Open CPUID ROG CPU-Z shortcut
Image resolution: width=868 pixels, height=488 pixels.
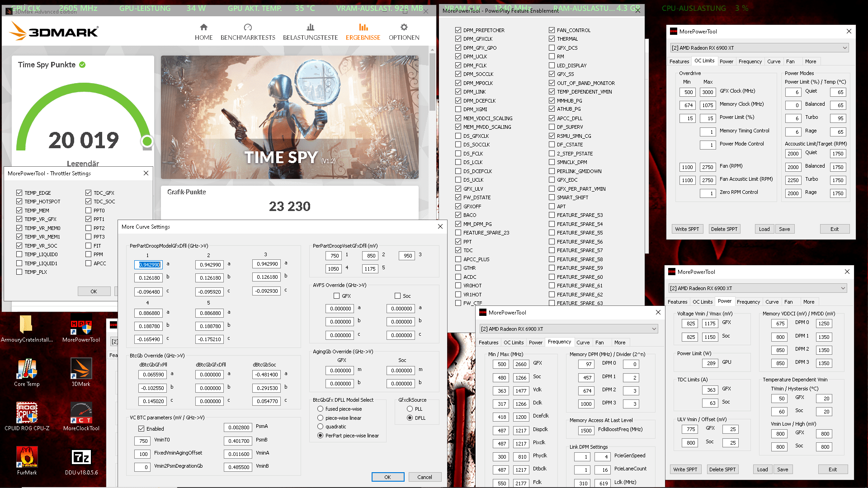27,418
